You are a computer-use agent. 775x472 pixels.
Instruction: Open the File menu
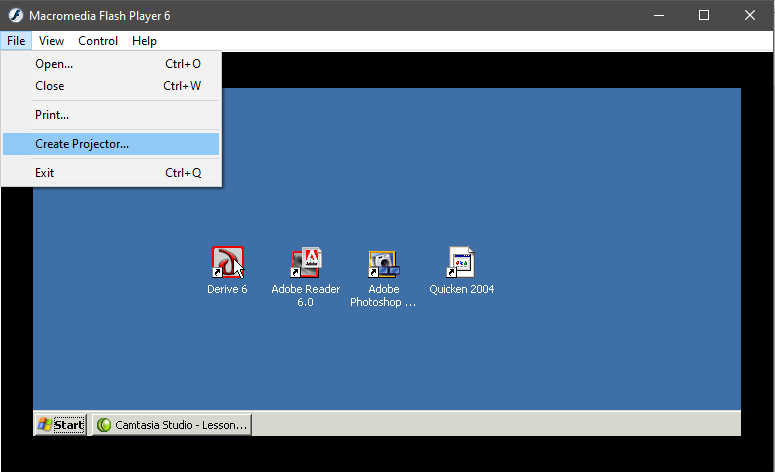click(16, 41)
